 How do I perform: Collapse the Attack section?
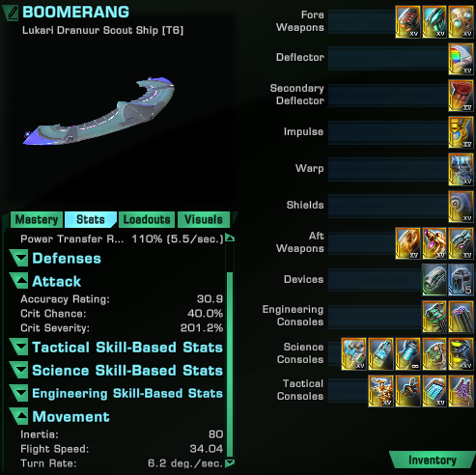pyautogui.click(x=20, y=281)
